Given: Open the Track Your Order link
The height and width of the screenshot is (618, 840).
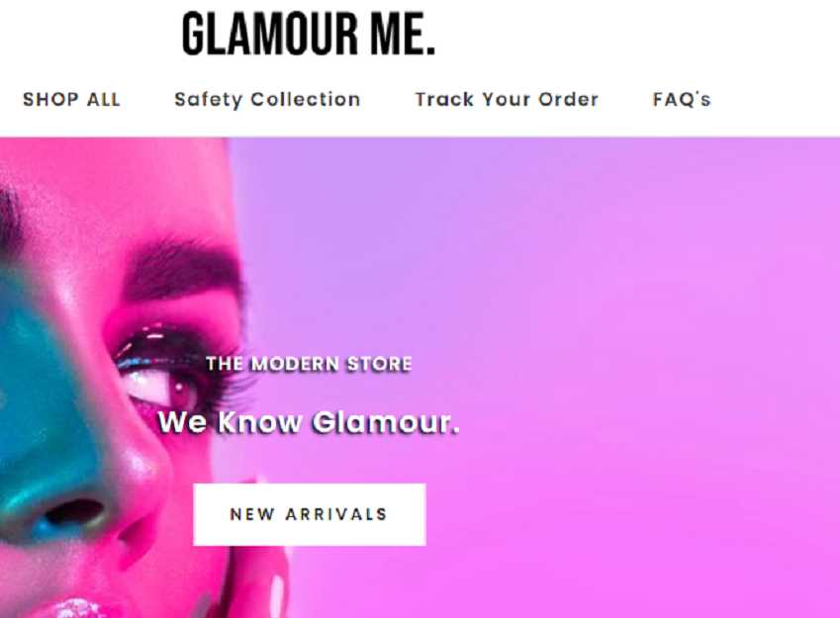Looking at the screenshot, I should [x=507, y=100].
